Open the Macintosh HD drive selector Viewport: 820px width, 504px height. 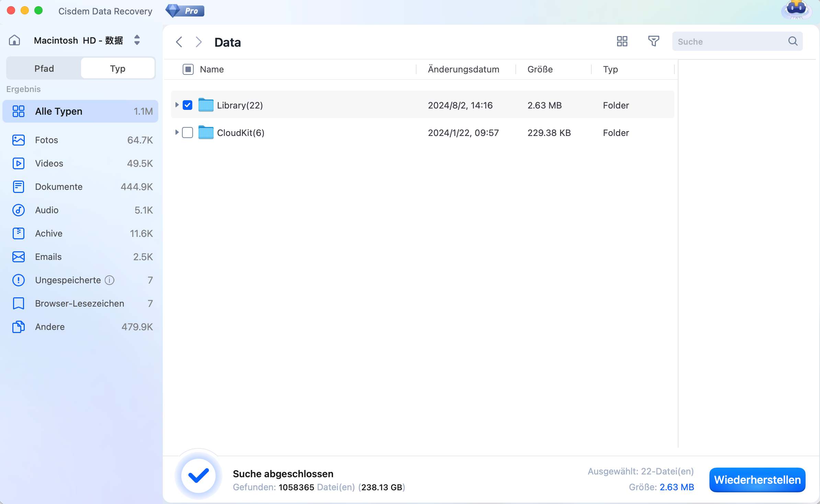point(137,40)
